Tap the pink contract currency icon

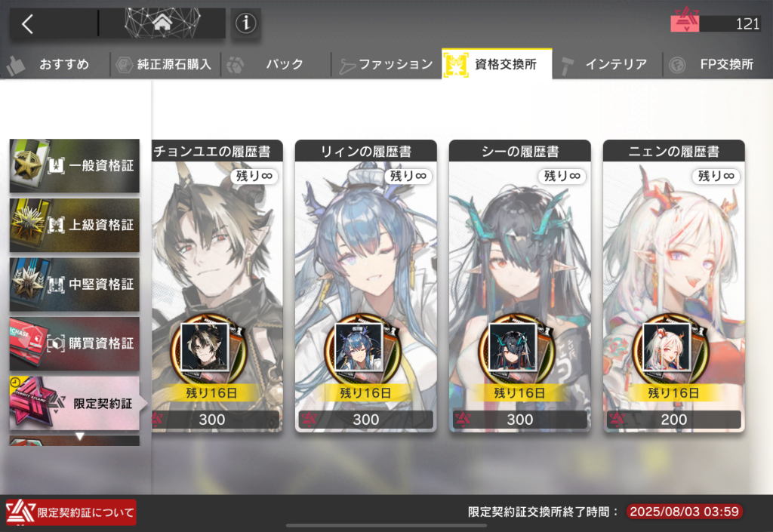point(684,23)
